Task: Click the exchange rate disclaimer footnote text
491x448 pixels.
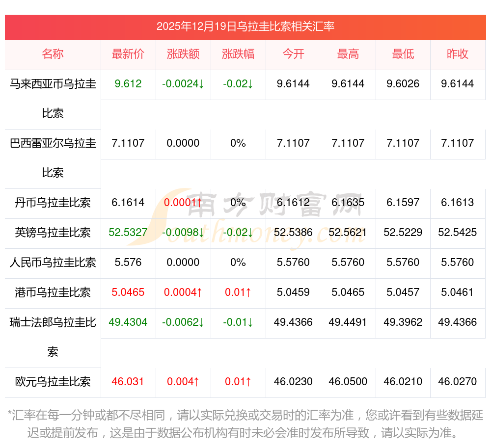Action: click(x=245, y=424)
